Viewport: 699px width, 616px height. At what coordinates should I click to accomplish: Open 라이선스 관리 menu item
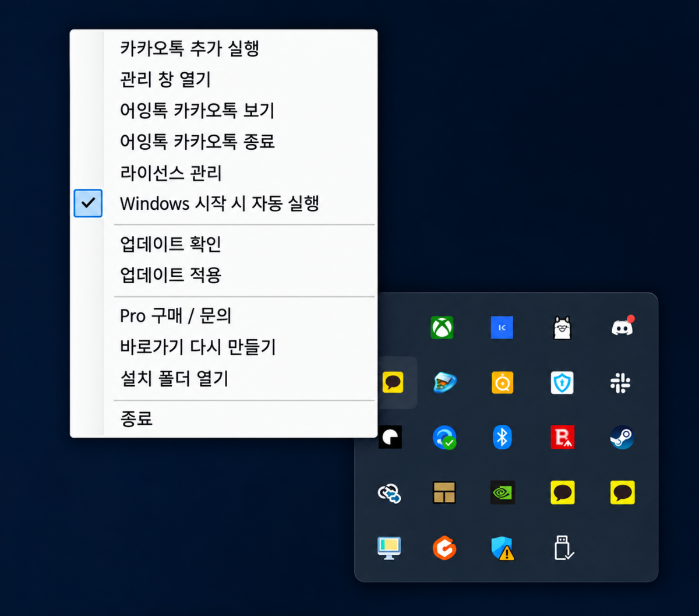pos(224,173)
